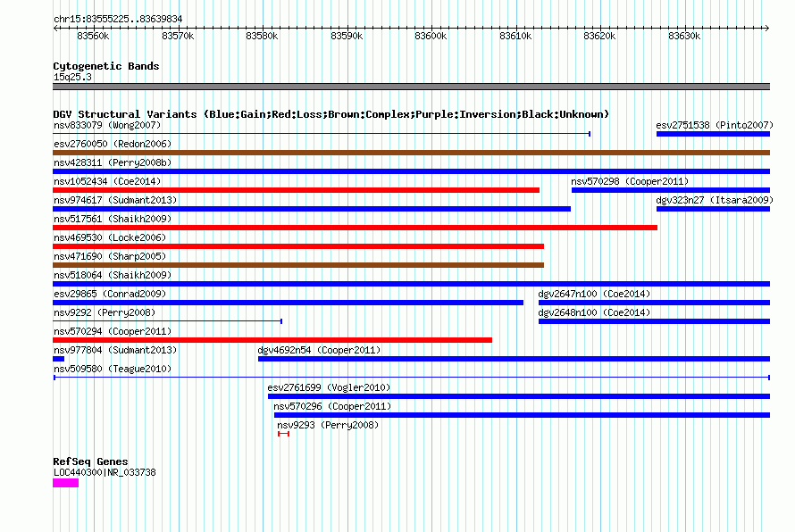Open the dgv4692n54 (Cooper2011) label

click(319, 350)
